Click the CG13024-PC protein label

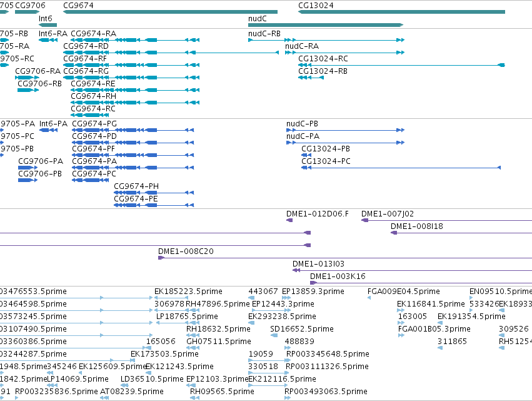326,161
